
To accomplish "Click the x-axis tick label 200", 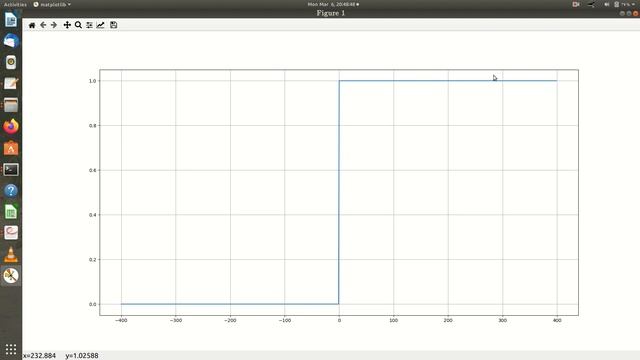I will point(448,320).
